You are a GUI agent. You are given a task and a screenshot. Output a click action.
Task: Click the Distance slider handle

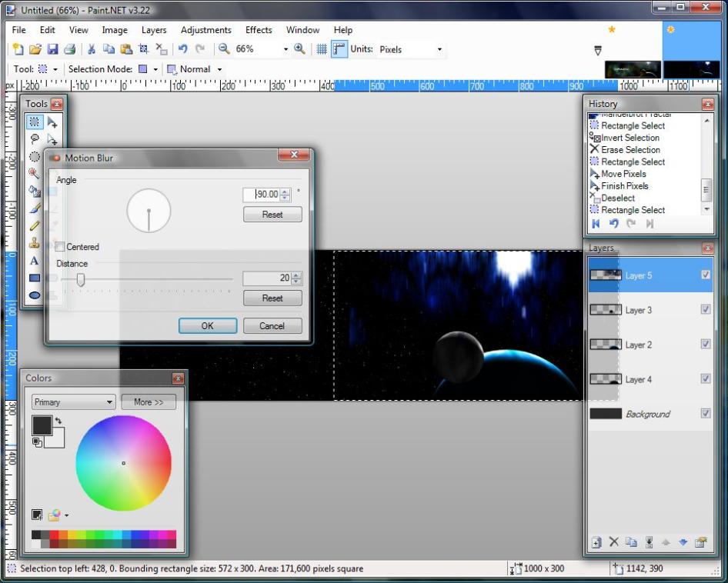click(x=81, y=279)
